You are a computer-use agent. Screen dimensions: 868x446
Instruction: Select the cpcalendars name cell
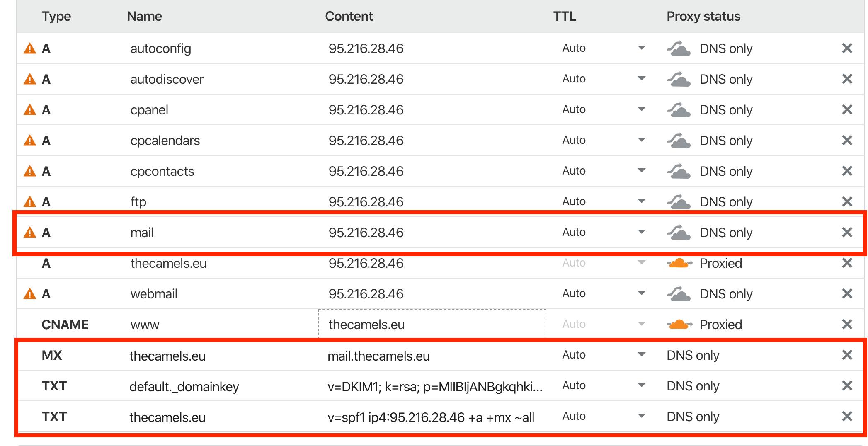(165, 141)
